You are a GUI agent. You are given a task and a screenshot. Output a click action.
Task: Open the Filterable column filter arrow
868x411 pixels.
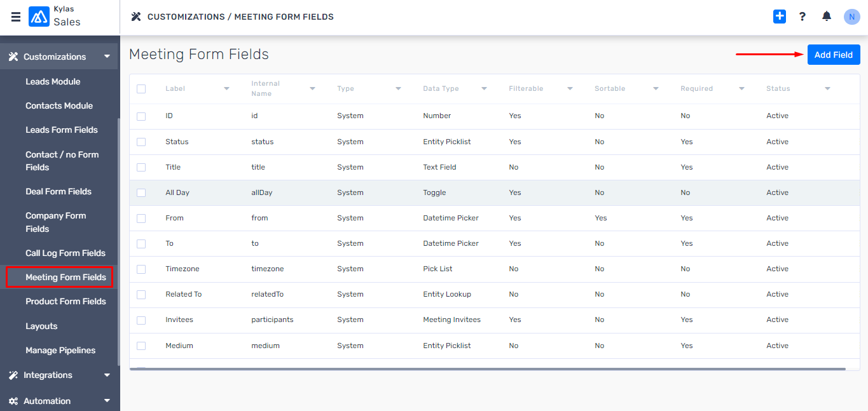click(570, 89)
